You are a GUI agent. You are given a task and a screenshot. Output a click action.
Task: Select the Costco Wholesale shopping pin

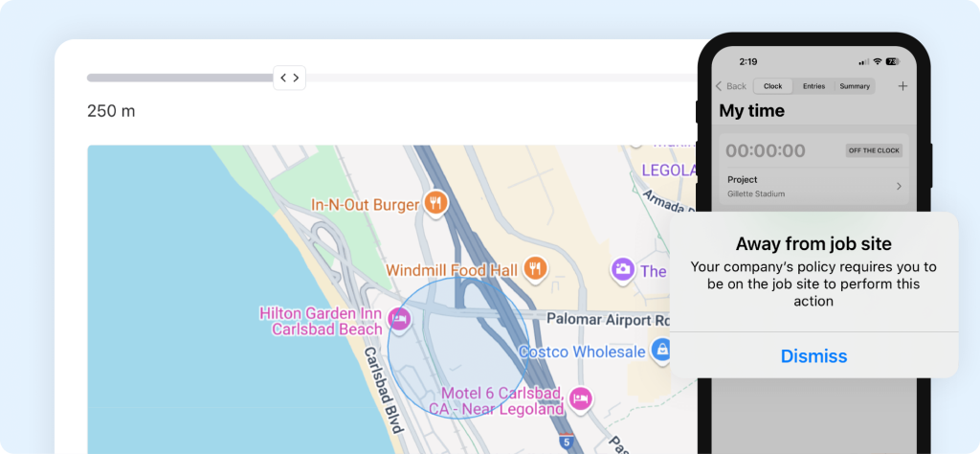660,351
